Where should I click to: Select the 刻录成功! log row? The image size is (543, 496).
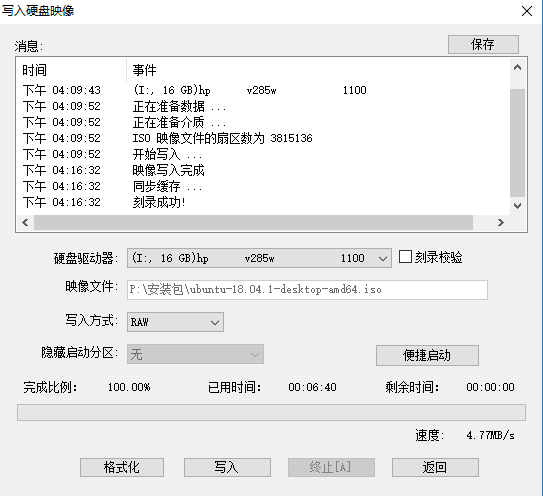(x=263, y=202)
